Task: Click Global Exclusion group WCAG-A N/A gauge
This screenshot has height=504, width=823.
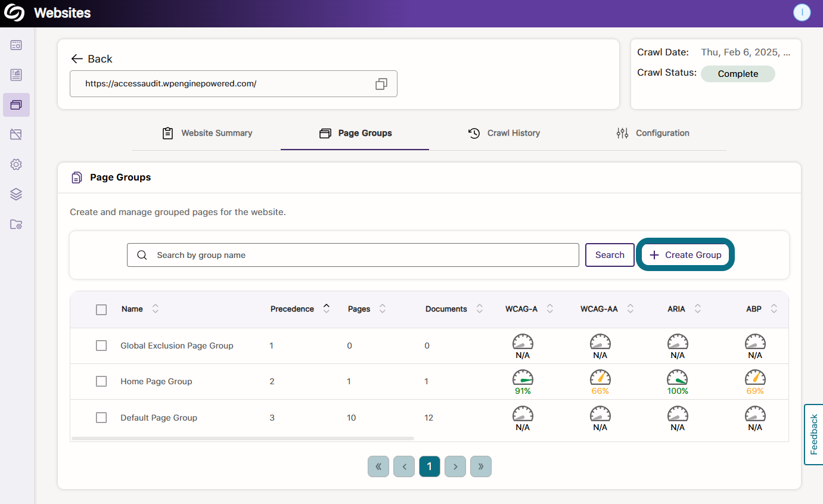Action: click(523, 346)
